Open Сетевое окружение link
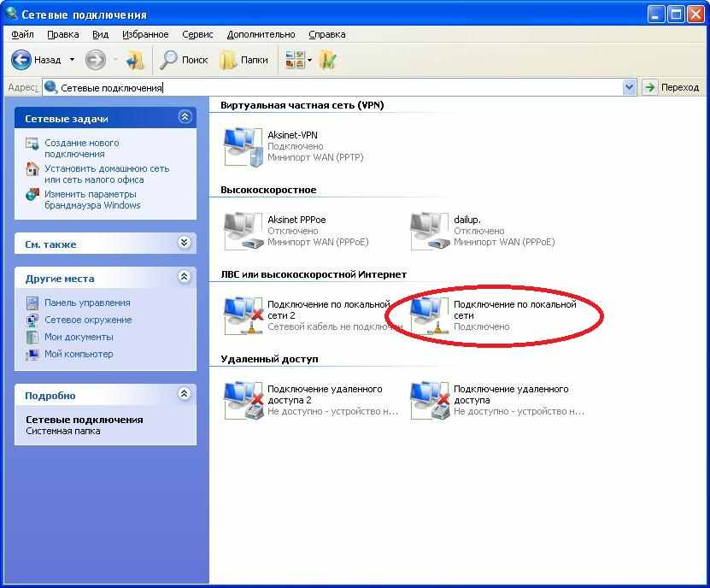 88,320
